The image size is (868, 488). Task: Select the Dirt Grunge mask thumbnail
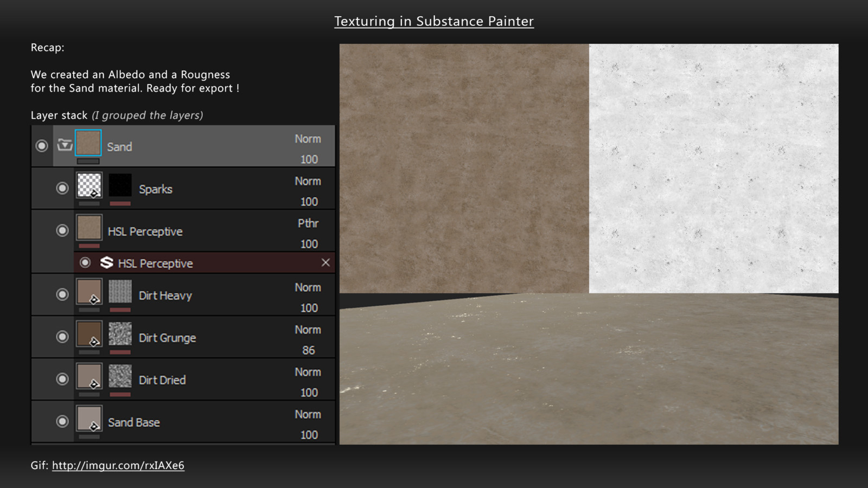(x=120, y=334)
